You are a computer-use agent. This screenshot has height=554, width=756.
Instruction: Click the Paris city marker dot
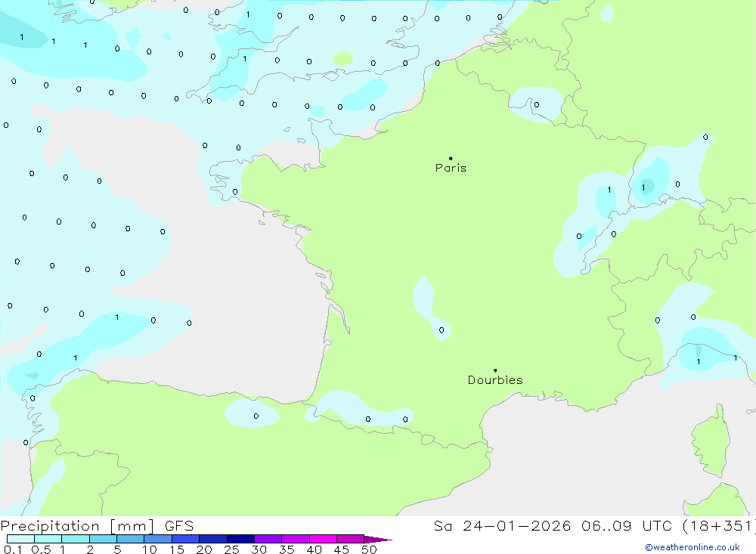tap(451, 158)
